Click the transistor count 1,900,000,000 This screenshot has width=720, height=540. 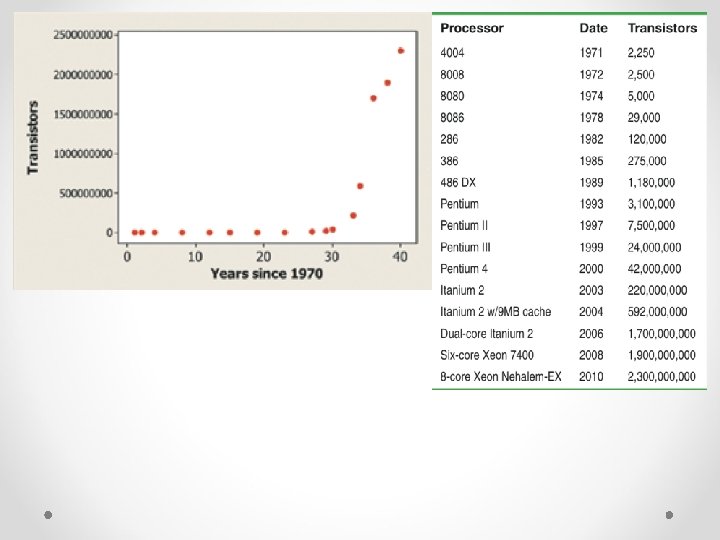click(x=662, y=355)
